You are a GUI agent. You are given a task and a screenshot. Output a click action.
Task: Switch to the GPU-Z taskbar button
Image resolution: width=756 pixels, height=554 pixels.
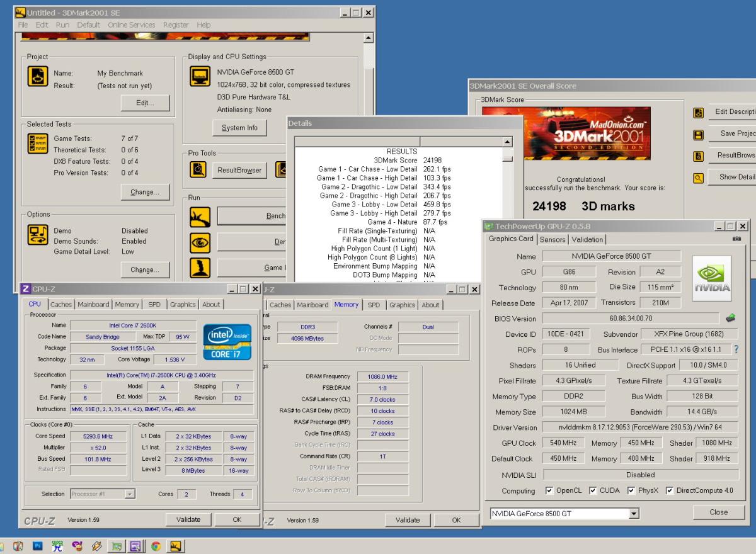point(117,546)
